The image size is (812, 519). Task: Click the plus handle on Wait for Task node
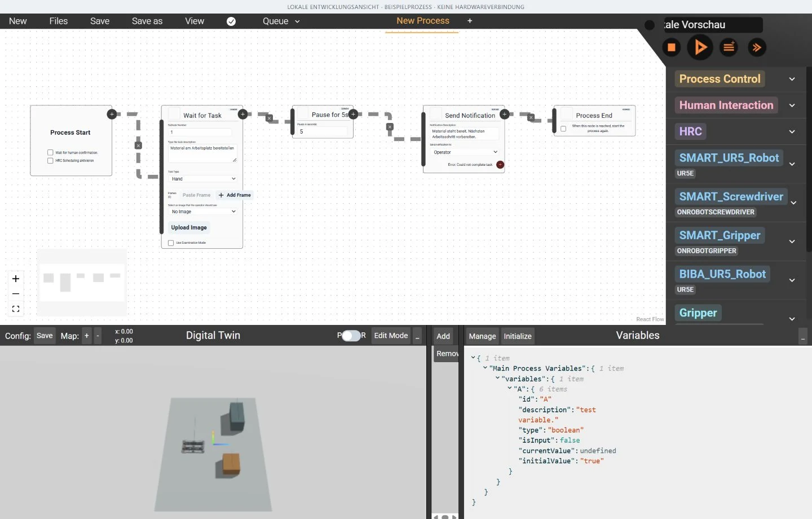[x=242, y=114]
